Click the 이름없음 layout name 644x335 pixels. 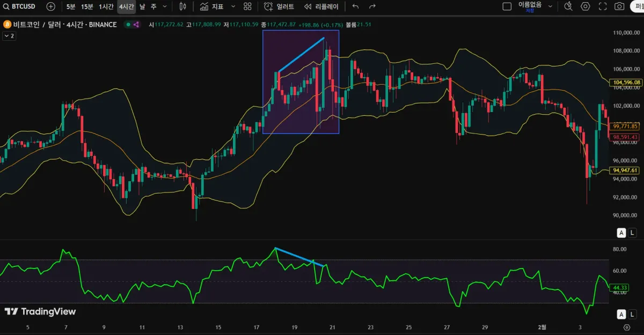click(x=530, y=4)
